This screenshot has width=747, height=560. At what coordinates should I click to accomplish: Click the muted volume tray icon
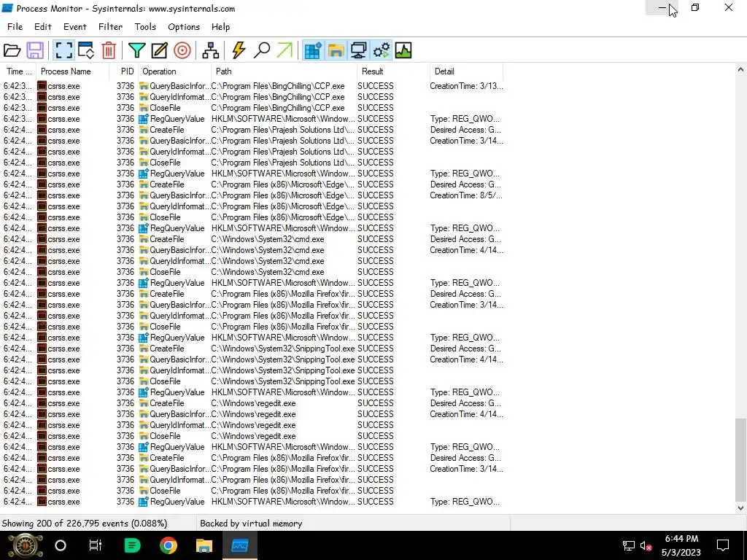[x=646, y=545]
